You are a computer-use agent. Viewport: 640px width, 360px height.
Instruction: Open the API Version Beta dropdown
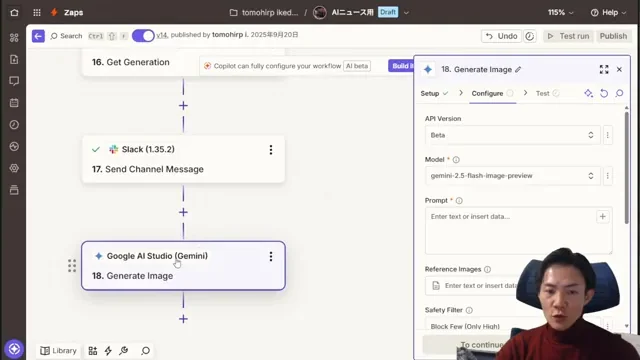tap(513, 135)
